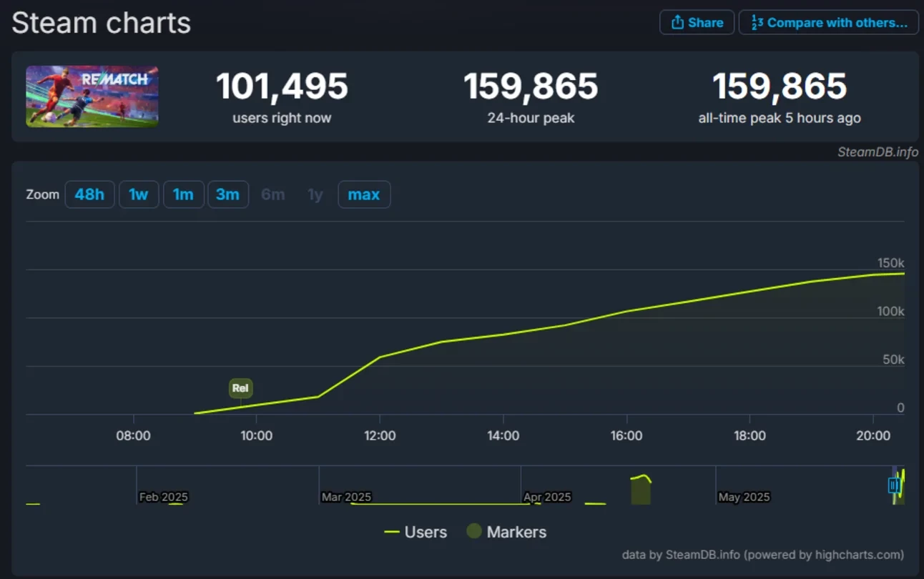
Task: Click the Share button icon
Action: (x=677, y=23)
